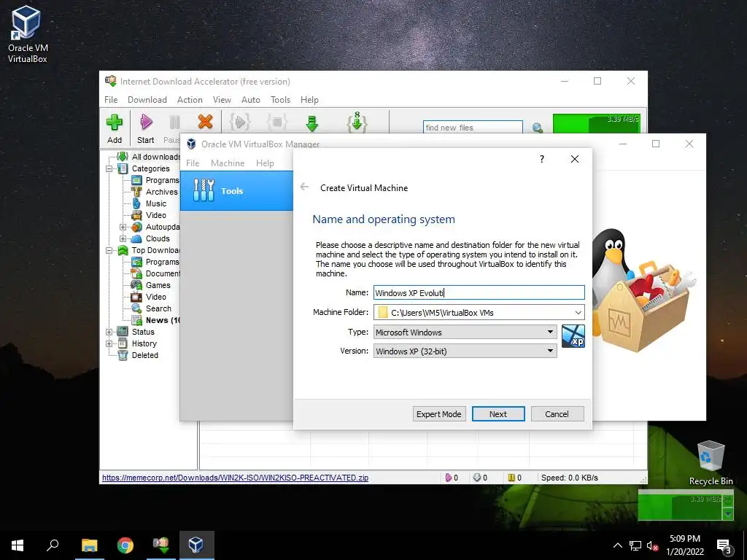Open Oracle VM VirtualBox desktop shortcut

click(27, 35)
